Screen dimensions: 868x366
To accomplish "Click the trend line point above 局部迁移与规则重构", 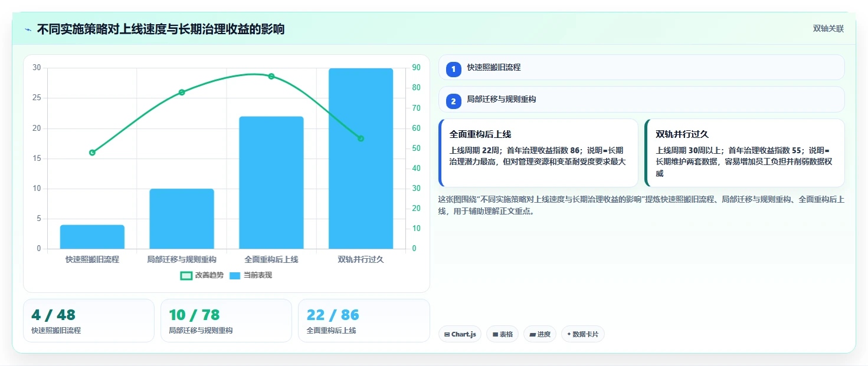I will tap(182, 92).
